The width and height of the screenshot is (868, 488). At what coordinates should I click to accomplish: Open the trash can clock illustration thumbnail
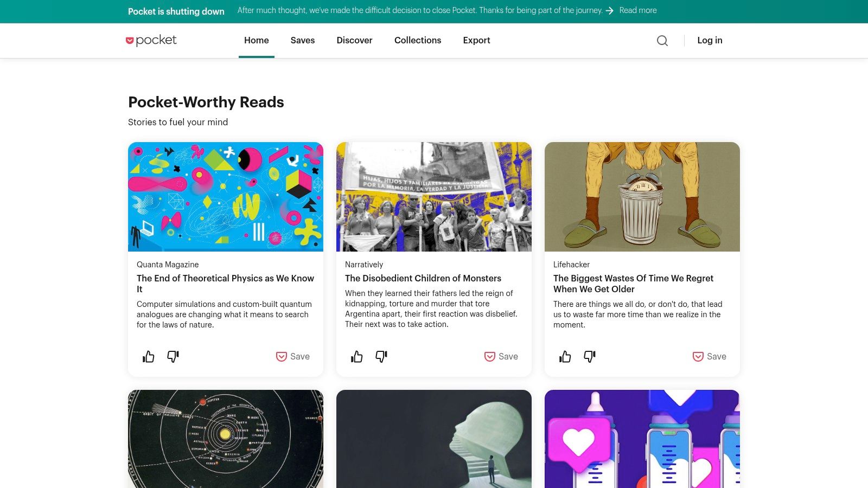click(x=642, y=197)
